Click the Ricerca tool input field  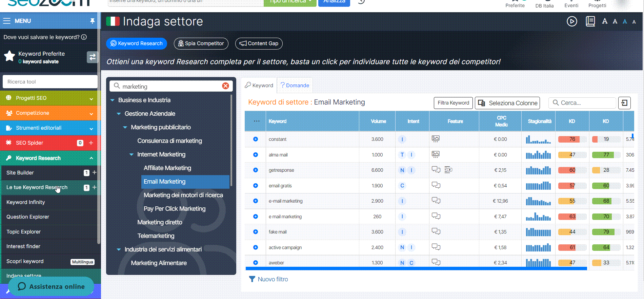pos(50,82)
